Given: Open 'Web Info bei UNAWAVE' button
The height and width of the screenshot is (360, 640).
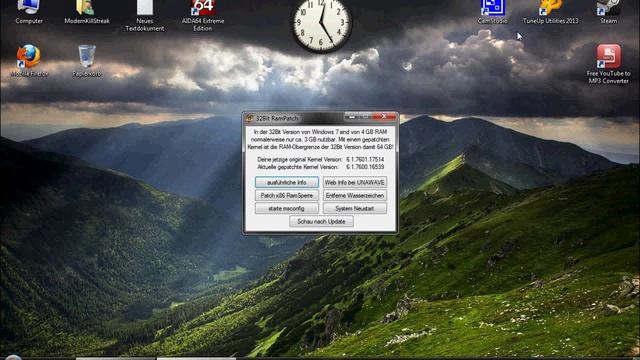Looking at the screenshot, I should (x=355, y=182).
